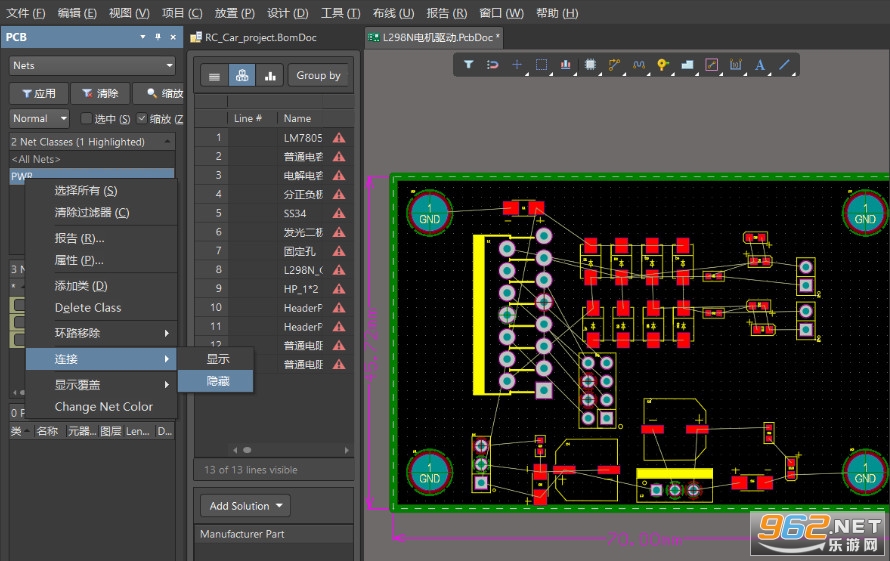Click the warning icon for HP_1*2 row
The height and width of the screenshot is (561, 890).
339,288
